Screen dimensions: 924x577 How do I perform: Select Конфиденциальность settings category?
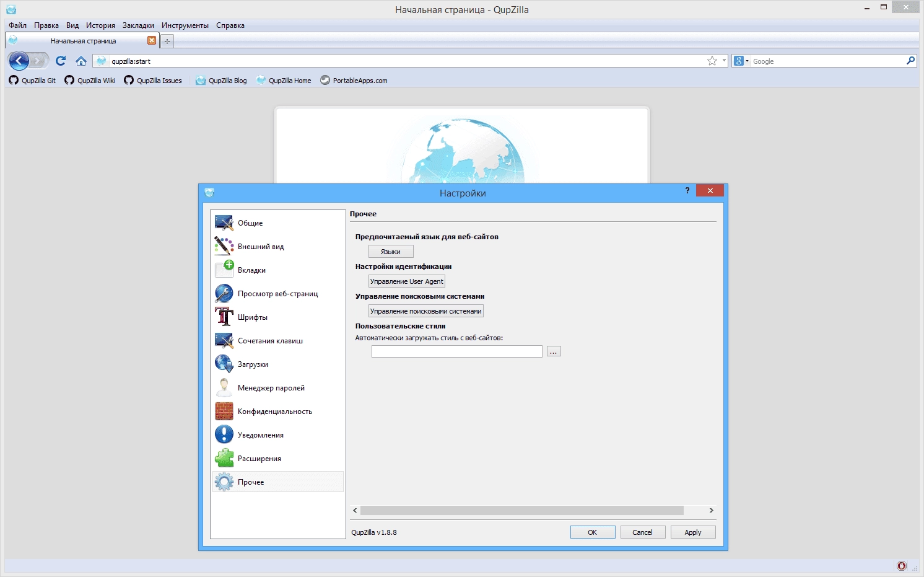[x=277, y=412]
